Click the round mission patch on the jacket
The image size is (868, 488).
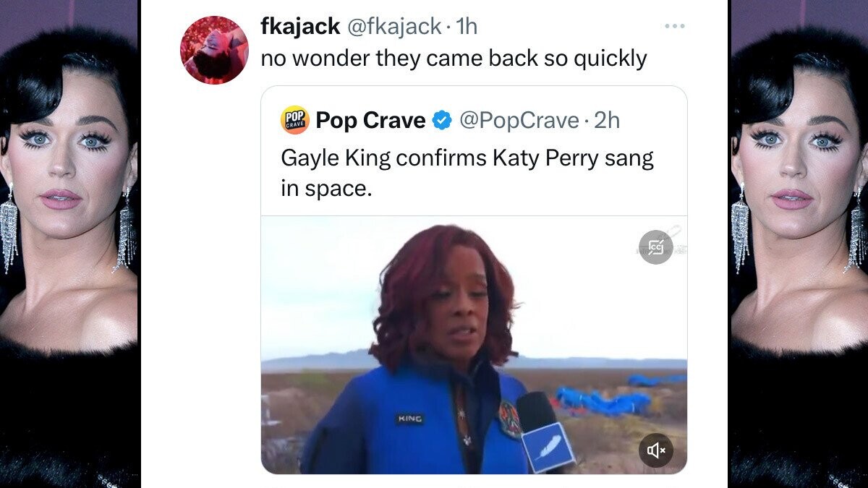pos(510,419)
